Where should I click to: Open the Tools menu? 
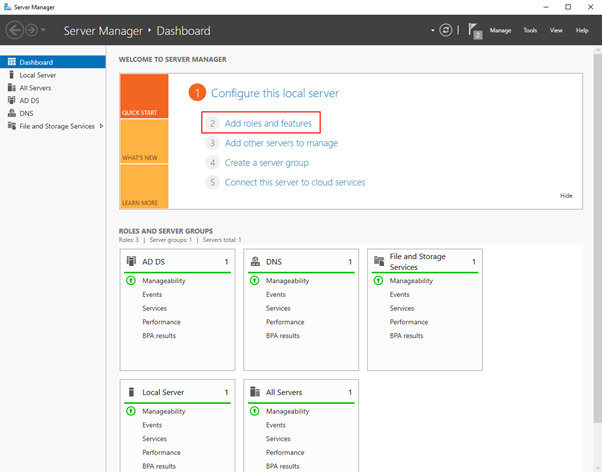(x=530, y=30)
